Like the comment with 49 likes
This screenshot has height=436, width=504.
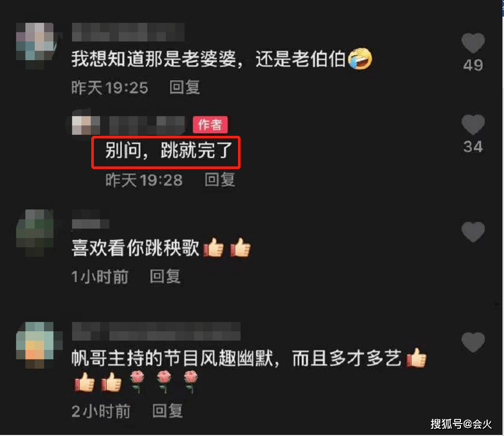tap(473, 43)
